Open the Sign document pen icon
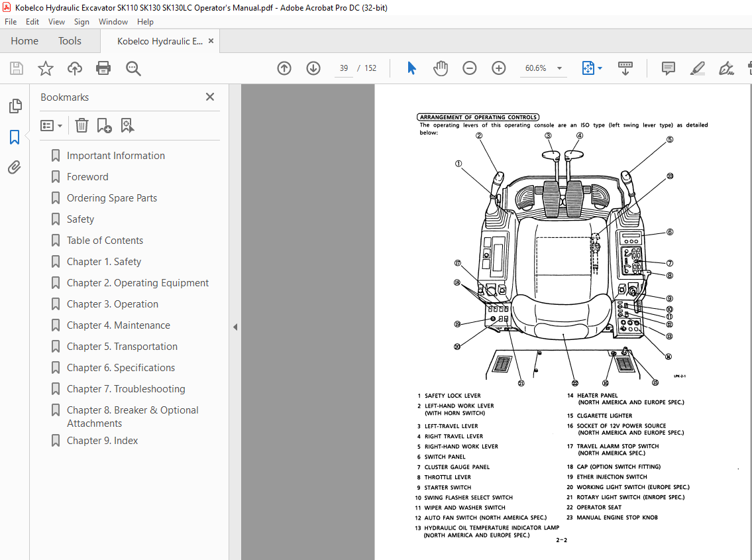Screen dimensions: 752x560 [x=726, y=68]
